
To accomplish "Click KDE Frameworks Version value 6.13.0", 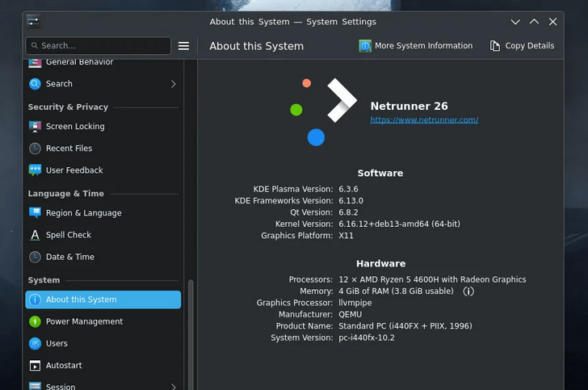I will (x=351, y=200).
